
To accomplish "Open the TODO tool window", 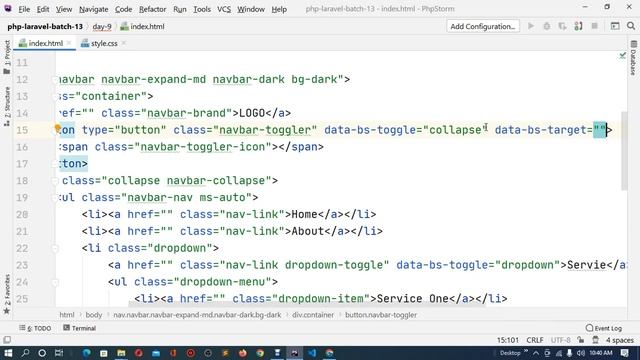I will (x=35, y=328).
